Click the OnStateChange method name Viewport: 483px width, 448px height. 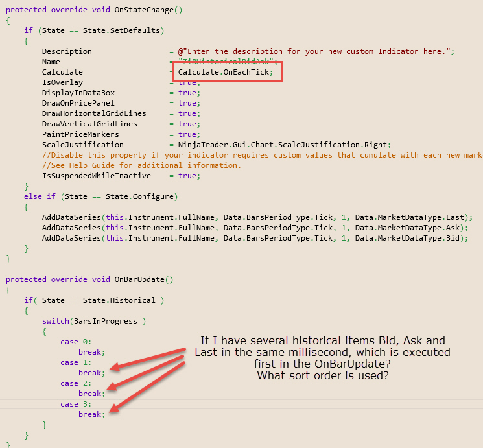(144, 10)
